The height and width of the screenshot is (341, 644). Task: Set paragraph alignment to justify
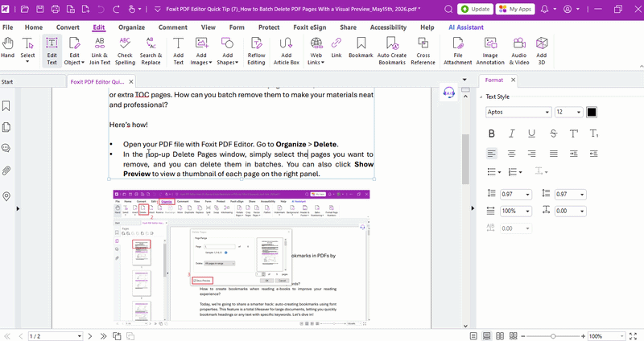pos(554,154)
